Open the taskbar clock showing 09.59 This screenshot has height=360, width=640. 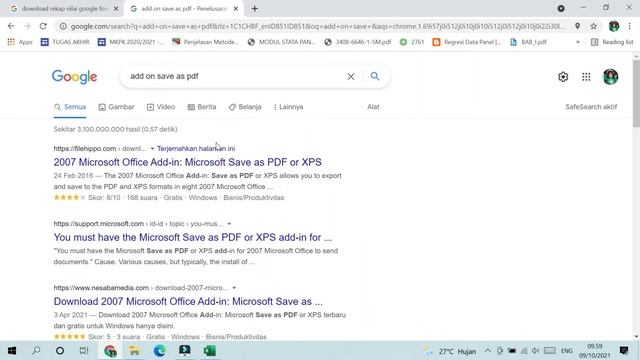[x=595, y=351]
